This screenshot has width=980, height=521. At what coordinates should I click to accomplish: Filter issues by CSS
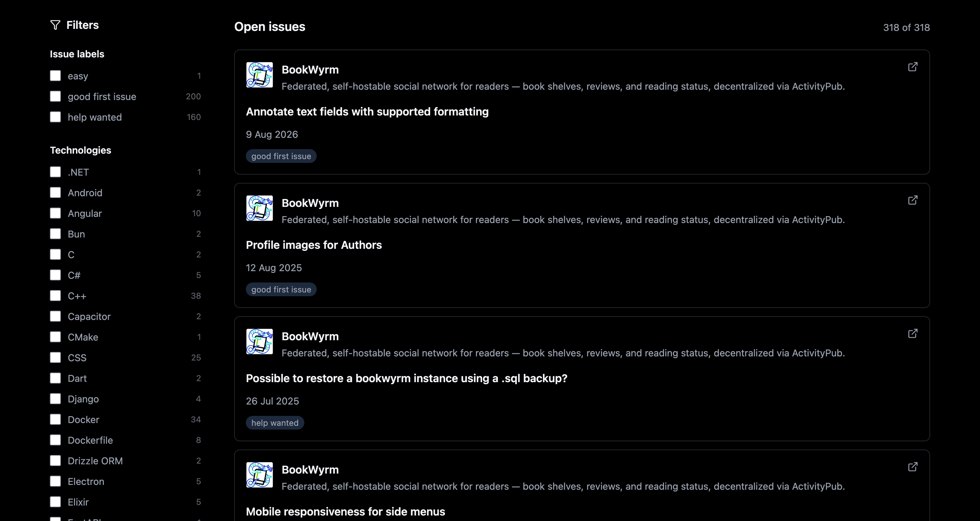pyautogui.click(x=56, y=357)
